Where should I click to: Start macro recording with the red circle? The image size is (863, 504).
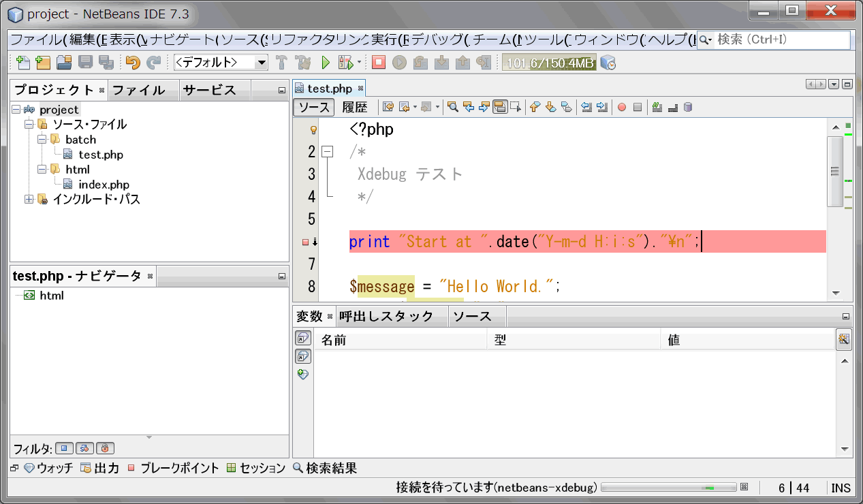622,107
